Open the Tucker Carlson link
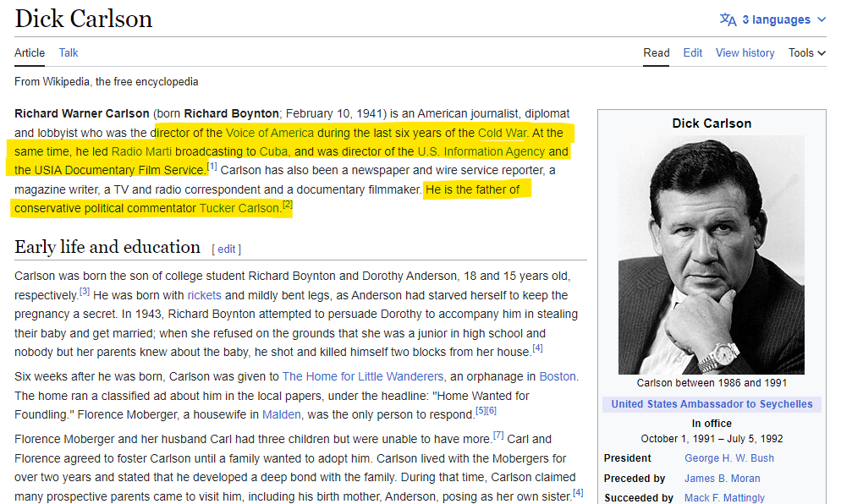 pyautogui.click(x=239, y=208)
